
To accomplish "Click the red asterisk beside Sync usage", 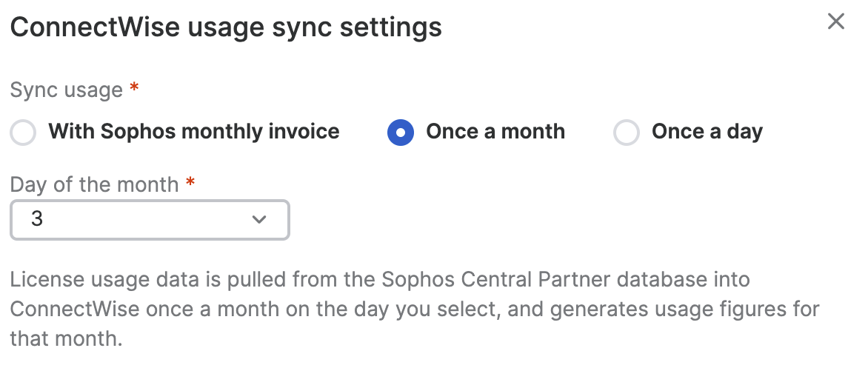I will point(134,89).
